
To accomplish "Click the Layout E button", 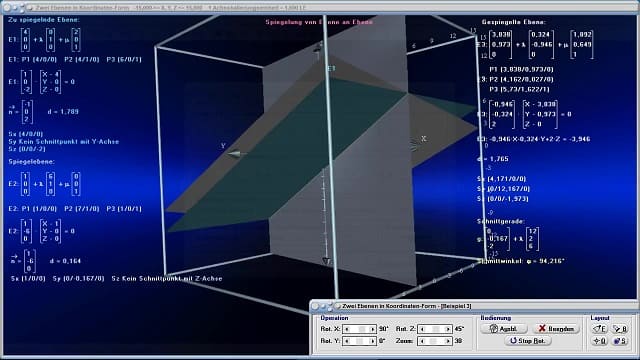I will pos(600,329).
